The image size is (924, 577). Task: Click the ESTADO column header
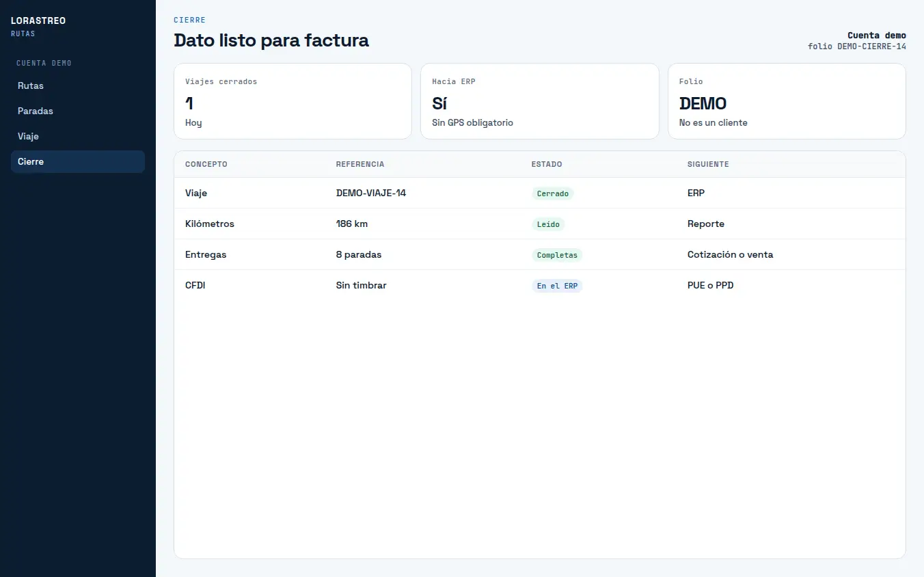[x=547, y=164]
